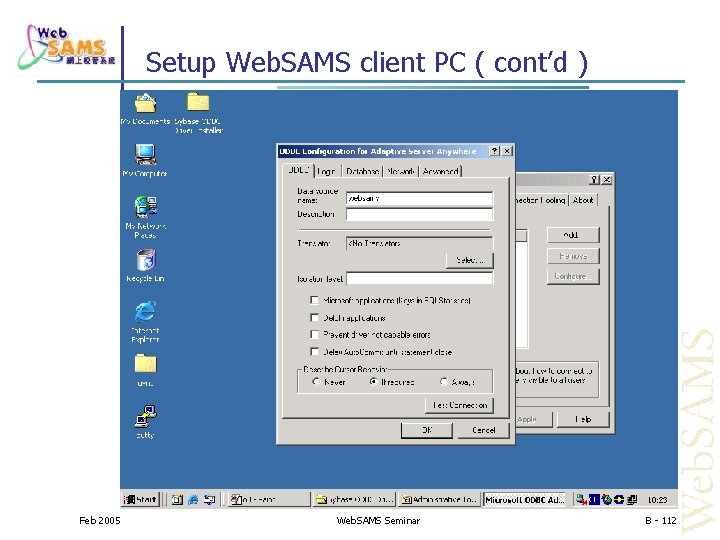Close the background ODBC Administrator window
The height and width of the screenshot is (540, 720).
[x=607, y=180]
